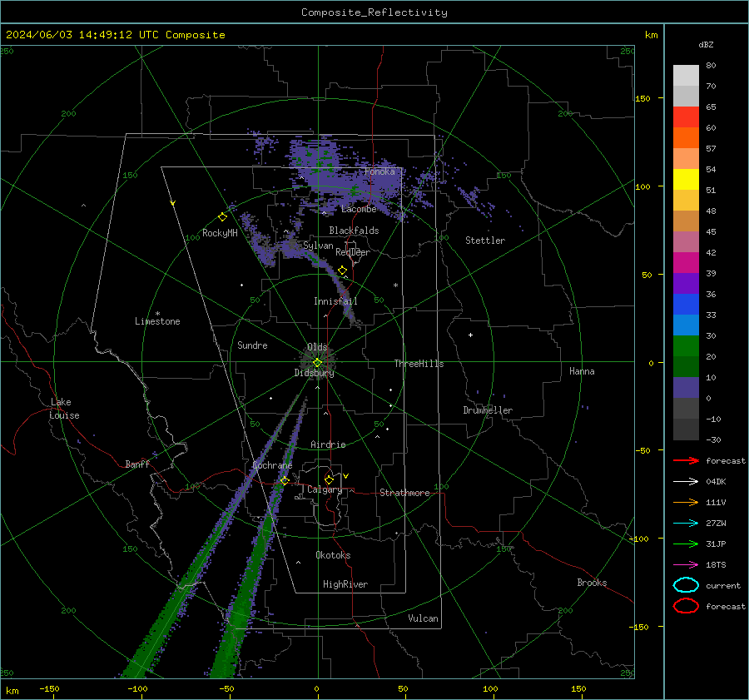Screen dimensions: 749x700
Task: Click the Stettler town label
Action: (x=485, y=241)
